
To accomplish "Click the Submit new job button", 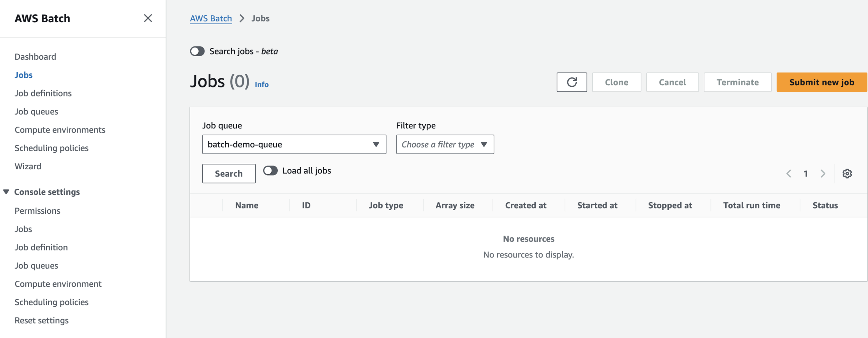I will [821, 82].
